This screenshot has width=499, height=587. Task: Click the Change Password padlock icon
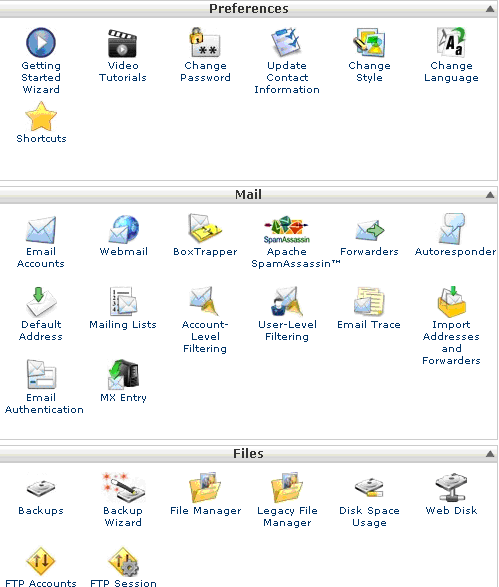(x=205, y=42)
